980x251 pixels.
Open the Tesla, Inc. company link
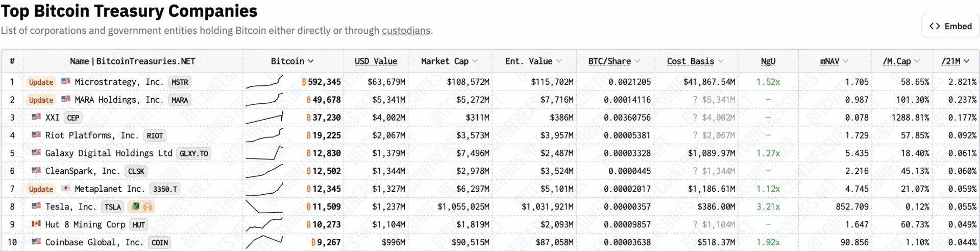(71, 207)
